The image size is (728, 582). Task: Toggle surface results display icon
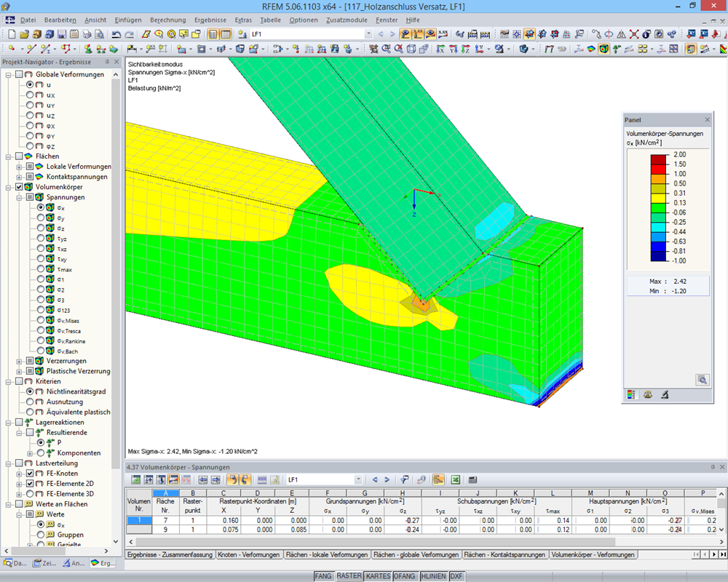591,48
